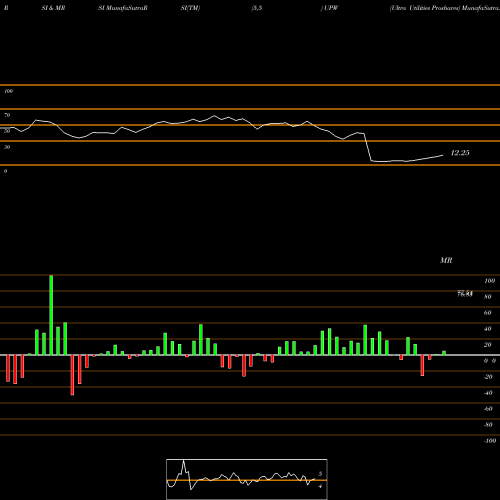Viewport: 500px width, 500px height.
Task: Click the -60 label on MR axis
Action: click(x=488, y=409)
